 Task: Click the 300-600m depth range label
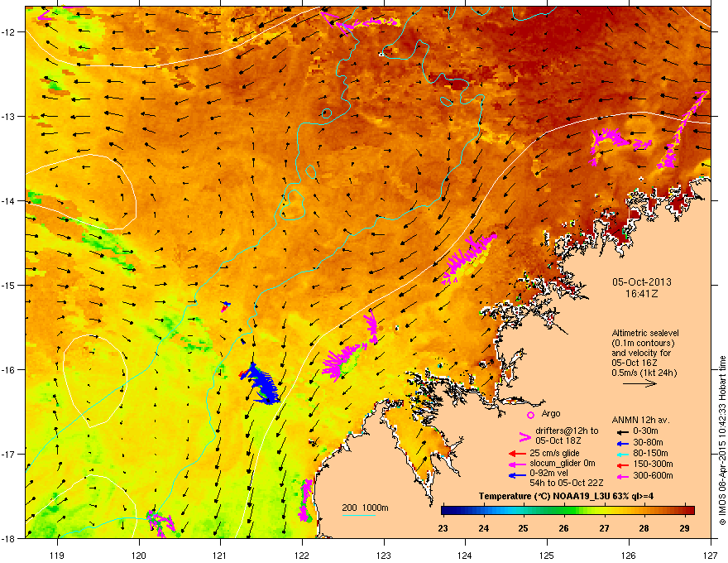pyautogui.click(x=654, y=475)
